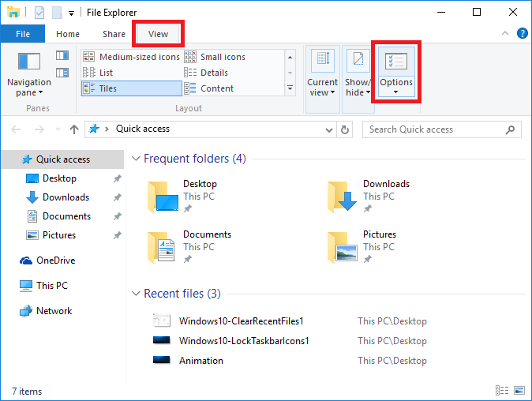The width and height of the screenshot is (532, 401).
Task: Click the Properties quick access toolbar icon
Action: coord(39,13)
